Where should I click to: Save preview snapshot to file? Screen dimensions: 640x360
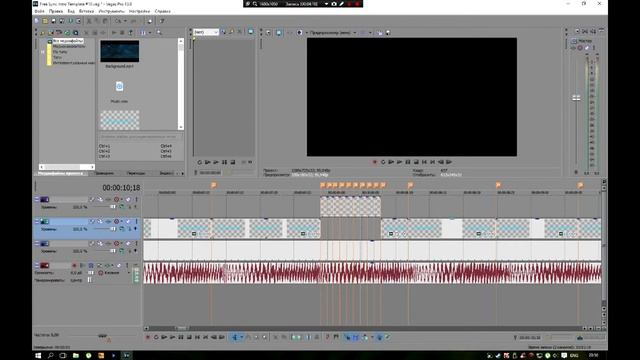pyautogui.click(x=388, y=32)
